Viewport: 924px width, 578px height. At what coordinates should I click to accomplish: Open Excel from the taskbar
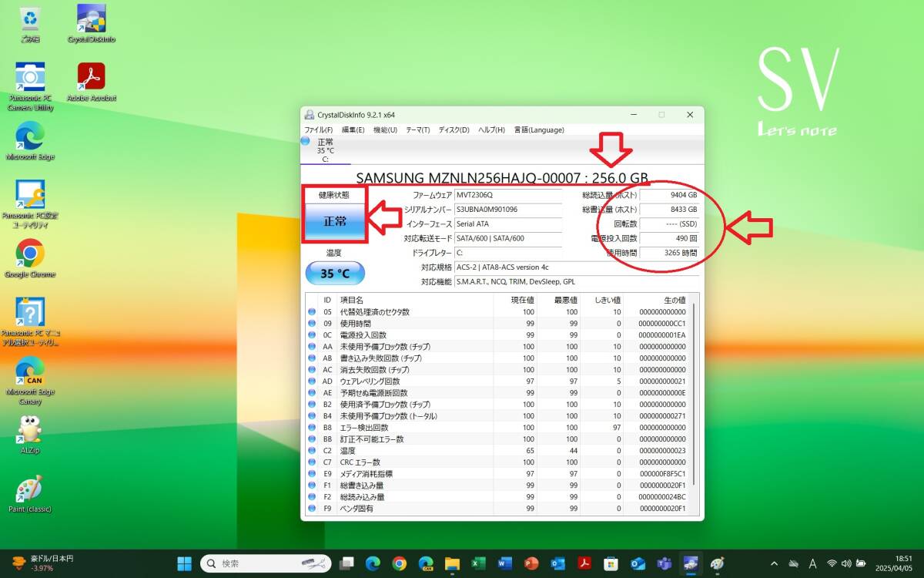click(x=478, y=563)
